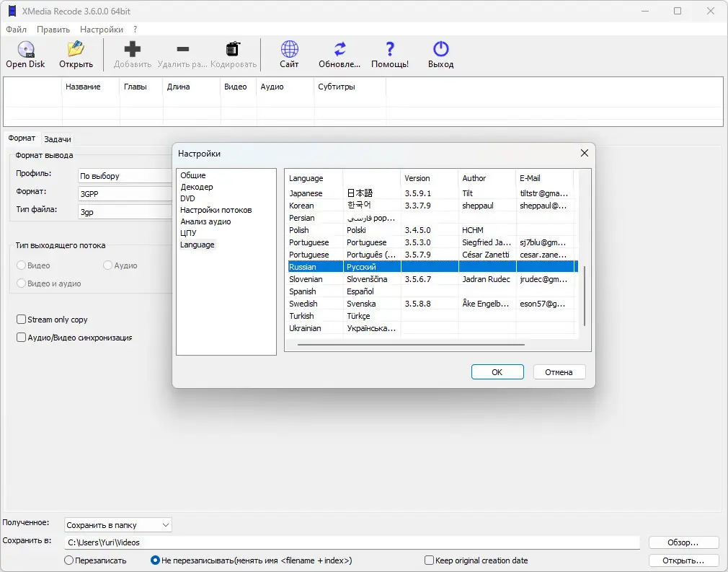Screen dimensions: 728x572
Task: Click the language list horizontal scrollbar
Action: 411,345
